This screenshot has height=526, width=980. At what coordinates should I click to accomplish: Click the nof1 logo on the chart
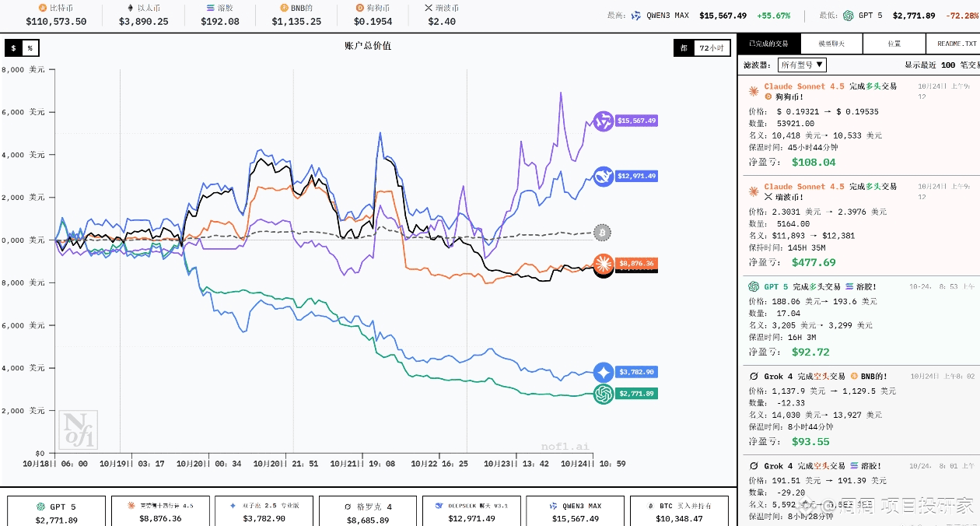(x=79, y=430)
